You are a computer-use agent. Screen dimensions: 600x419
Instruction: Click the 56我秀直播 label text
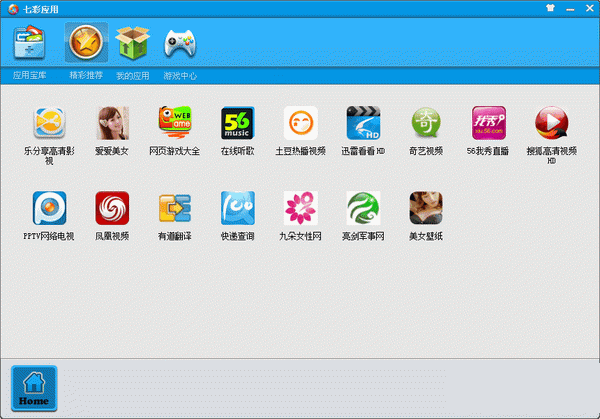[x=488, y=151]
